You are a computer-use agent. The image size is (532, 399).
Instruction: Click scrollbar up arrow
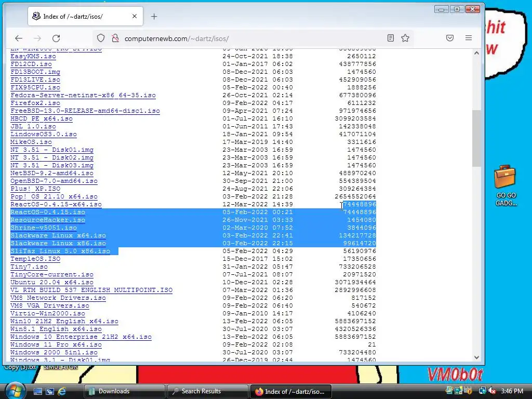pos(476,53)
